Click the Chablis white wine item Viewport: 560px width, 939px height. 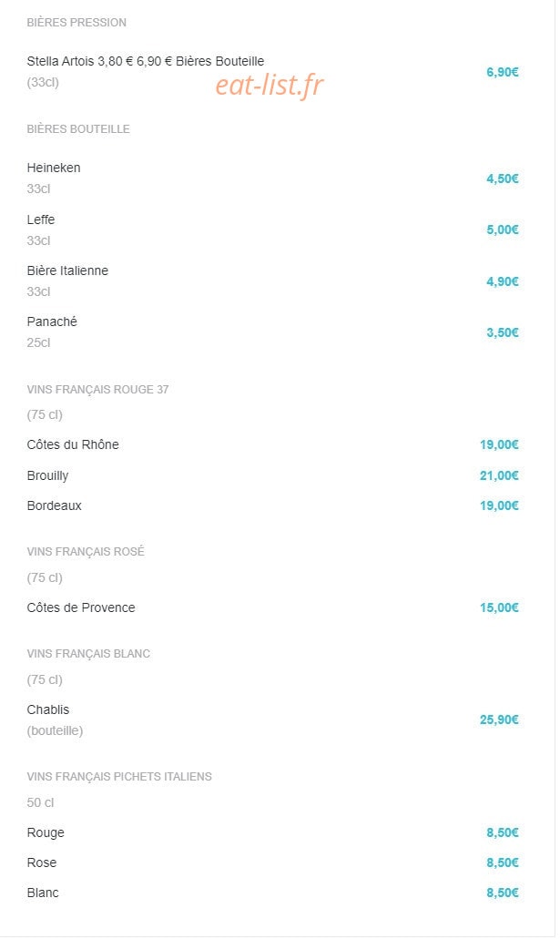272,720
